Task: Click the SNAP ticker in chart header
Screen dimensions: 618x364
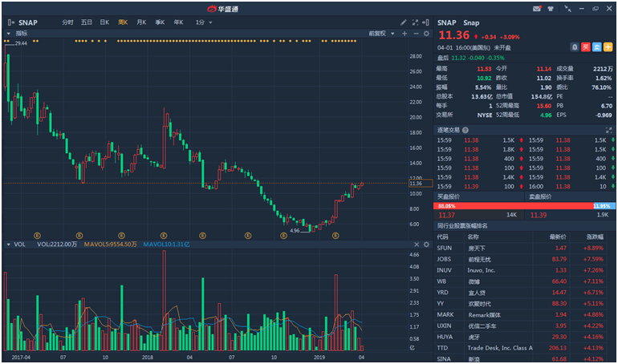Action: pyautogui.click(x=28, y=22)
